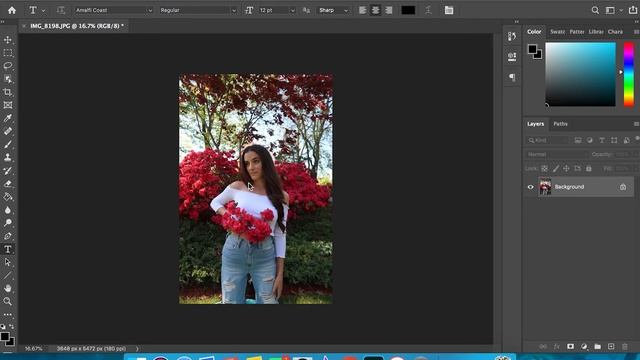Screen dimensions: 640x360
Task: Select the Clone Stamp tool
Action: [x=8, y=157]
